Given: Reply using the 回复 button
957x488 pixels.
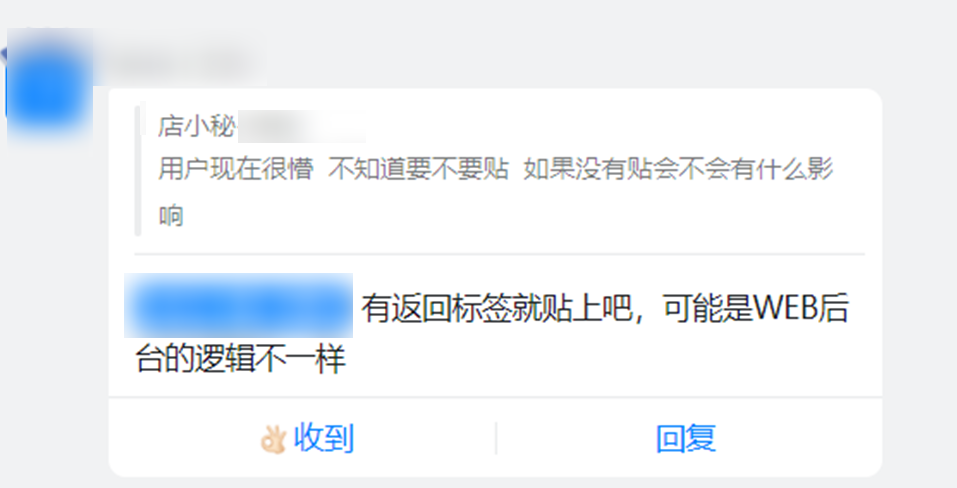Looking at the screenshot, I should click(x=686, y=438).
